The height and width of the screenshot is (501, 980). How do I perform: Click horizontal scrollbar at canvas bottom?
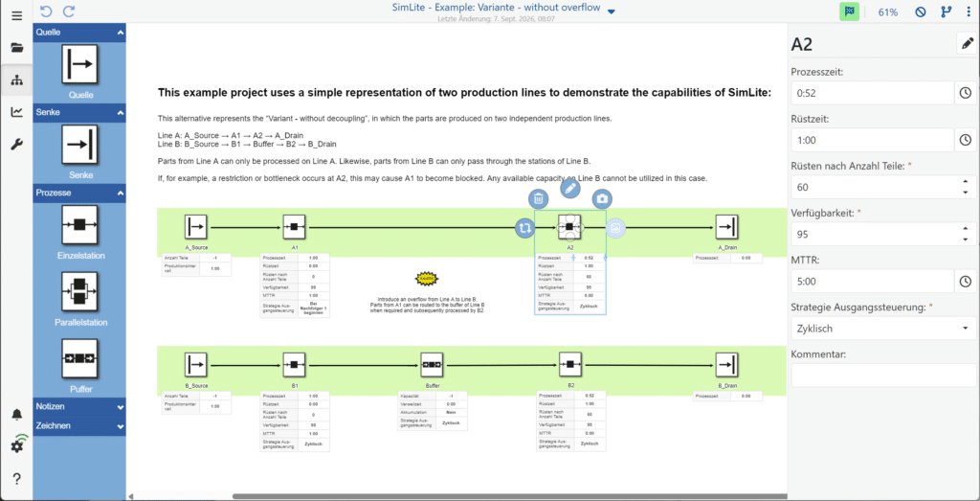[x=509, y=496]
